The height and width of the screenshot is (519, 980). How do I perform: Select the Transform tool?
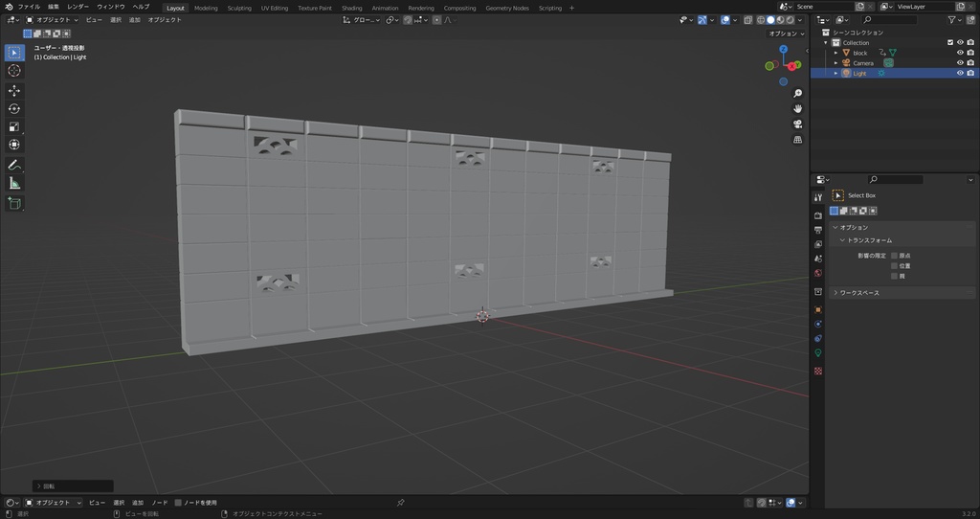pos(14,145)
